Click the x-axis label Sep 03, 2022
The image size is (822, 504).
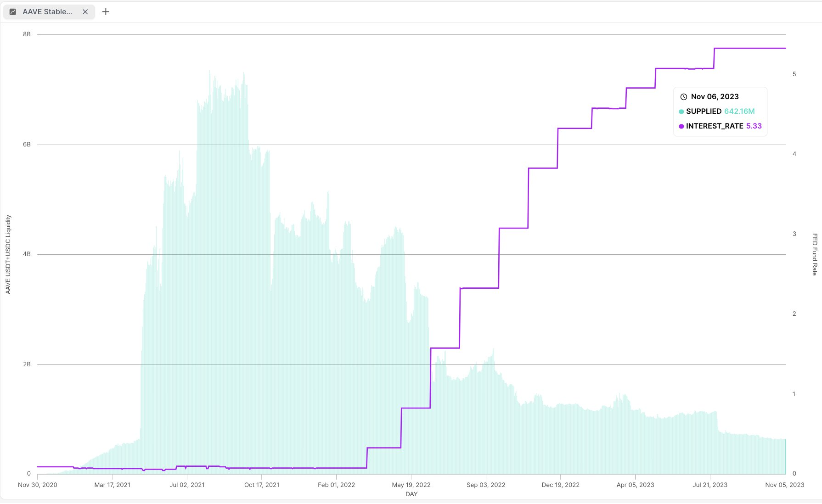pyautogui.click(x=486, y=485)
